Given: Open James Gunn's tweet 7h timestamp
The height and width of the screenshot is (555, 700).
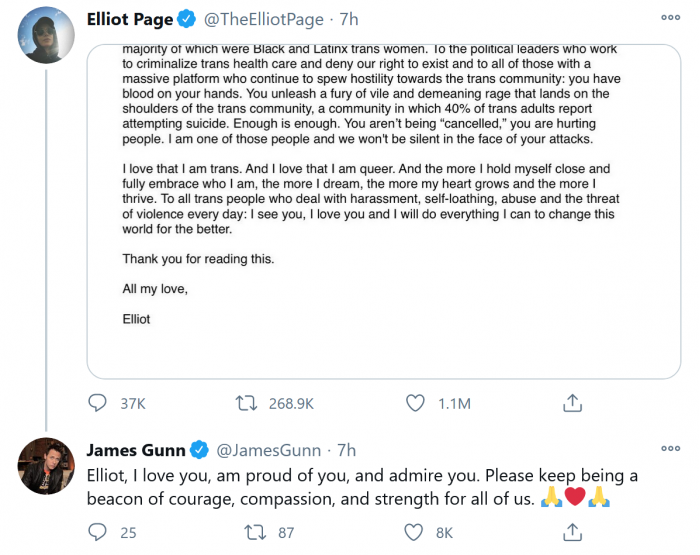Looking at the screenshot, I should [x=346, y=450].
